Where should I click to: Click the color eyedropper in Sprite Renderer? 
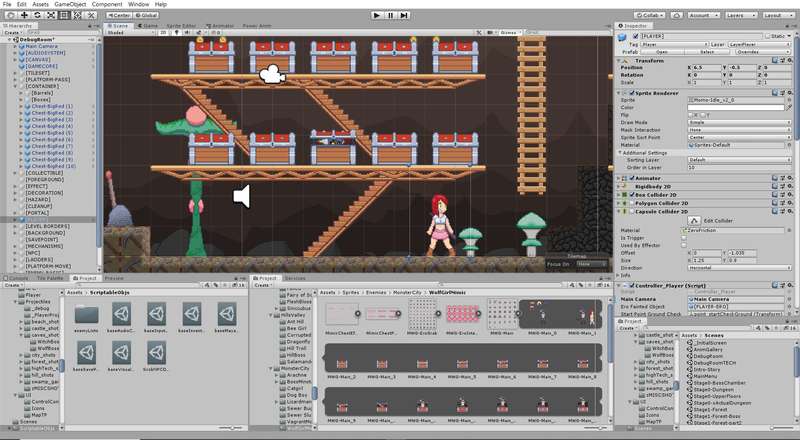pos(789,108)
